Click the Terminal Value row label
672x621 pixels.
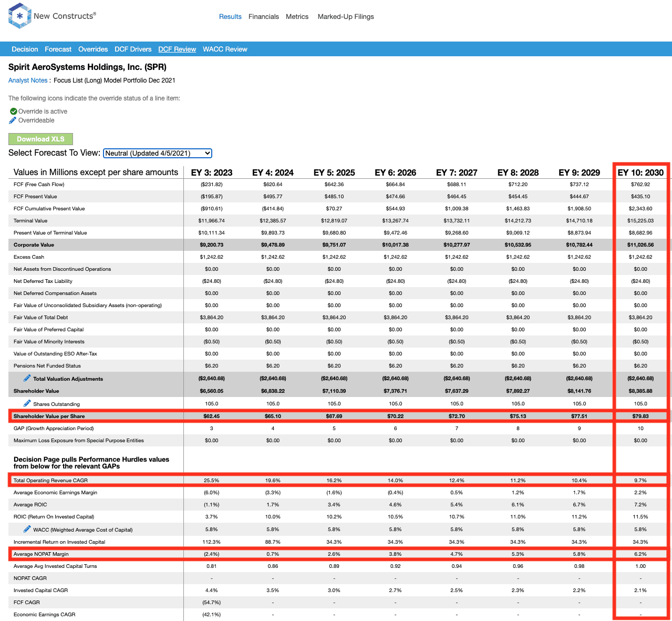30,221
